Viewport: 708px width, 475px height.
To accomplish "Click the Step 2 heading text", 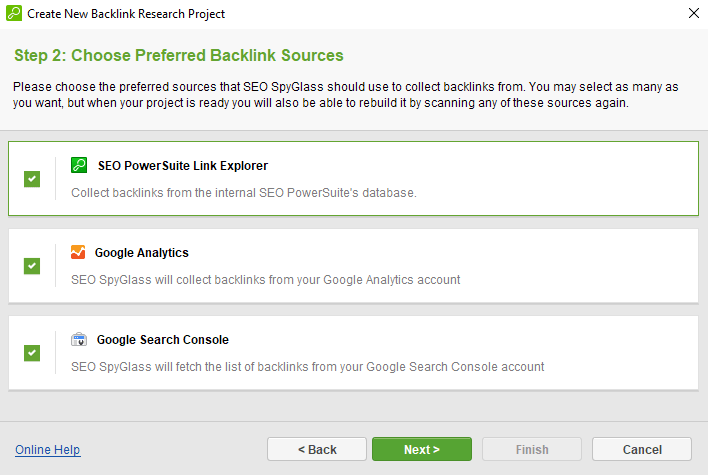I will pos(179,55).
